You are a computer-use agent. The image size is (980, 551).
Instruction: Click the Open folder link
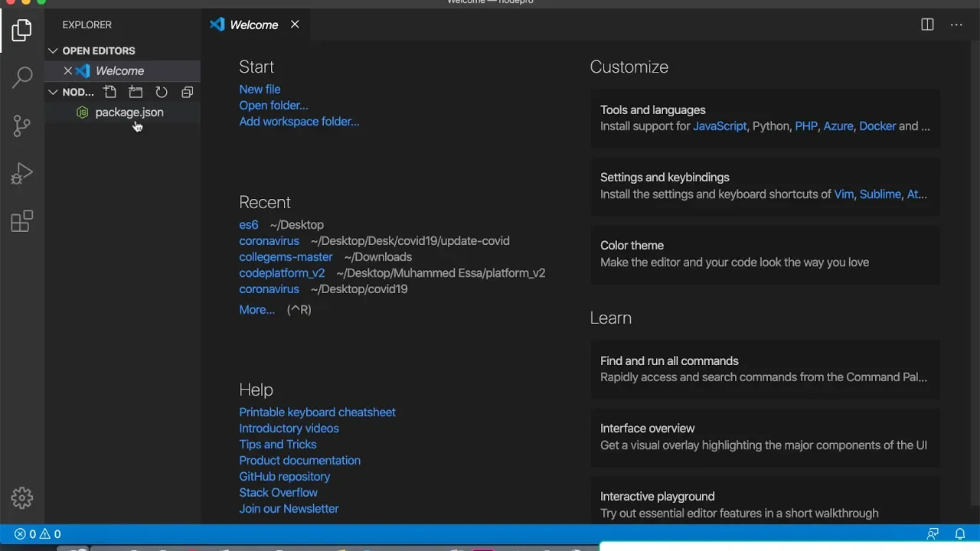[x=273, y=106]
